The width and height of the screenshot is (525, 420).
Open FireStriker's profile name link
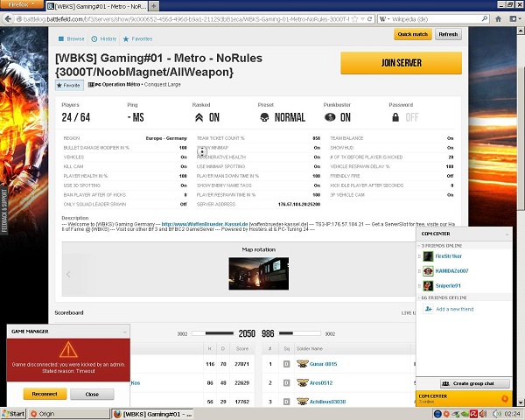tap(448, 256)
